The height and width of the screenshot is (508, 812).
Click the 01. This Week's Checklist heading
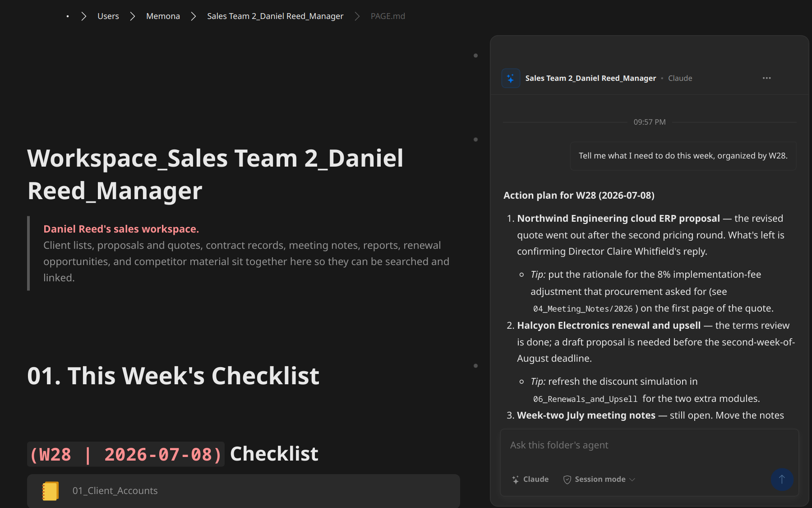click(173, 376)
